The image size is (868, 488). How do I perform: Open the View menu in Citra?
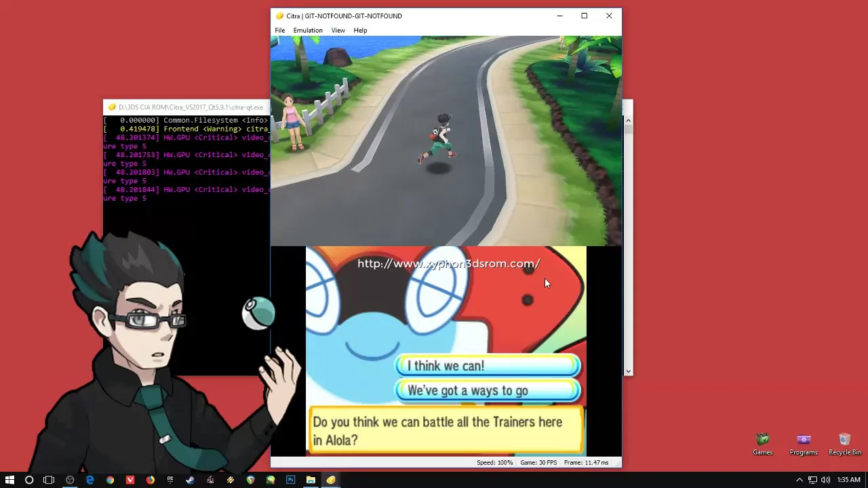(338, 30)
